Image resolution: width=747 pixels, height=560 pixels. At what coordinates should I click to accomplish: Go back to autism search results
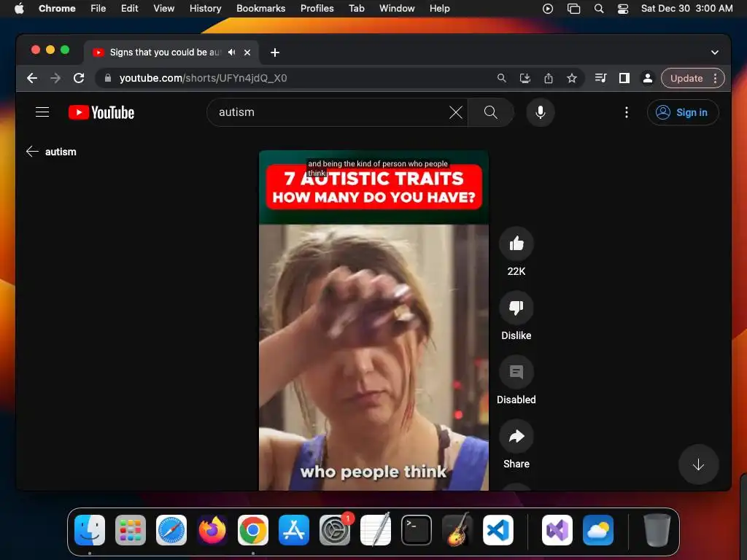[32, 152]
